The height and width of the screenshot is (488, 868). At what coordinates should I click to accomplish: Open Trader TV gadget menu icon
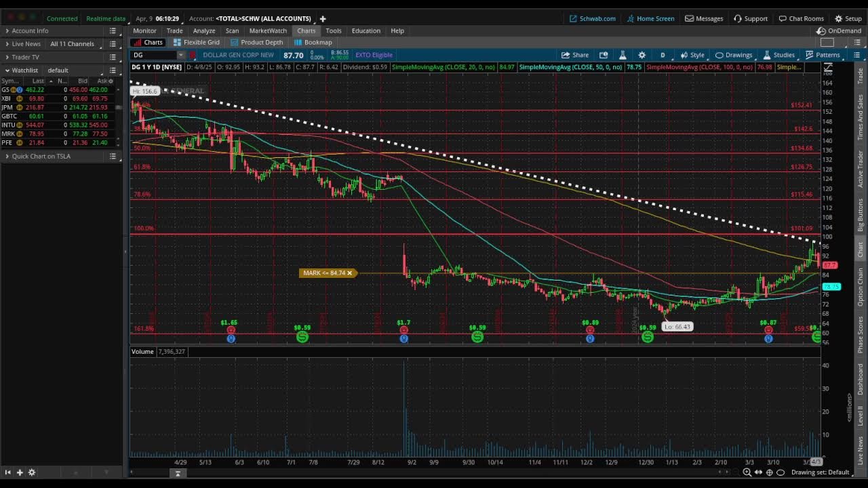click(x=113, y=57)
